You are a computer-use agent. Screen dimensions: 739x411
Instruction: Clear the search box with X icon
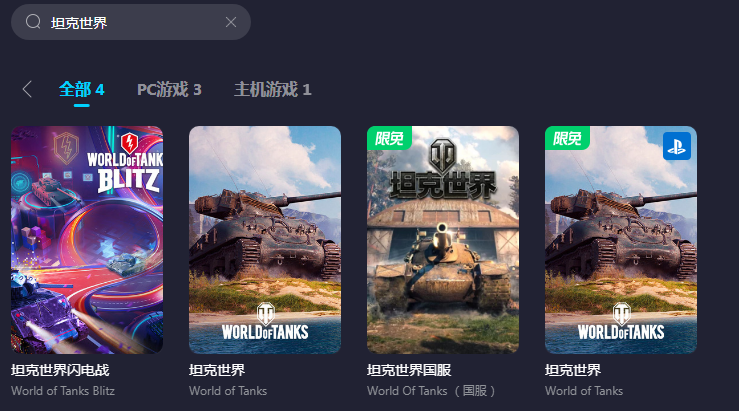(231, 22)
